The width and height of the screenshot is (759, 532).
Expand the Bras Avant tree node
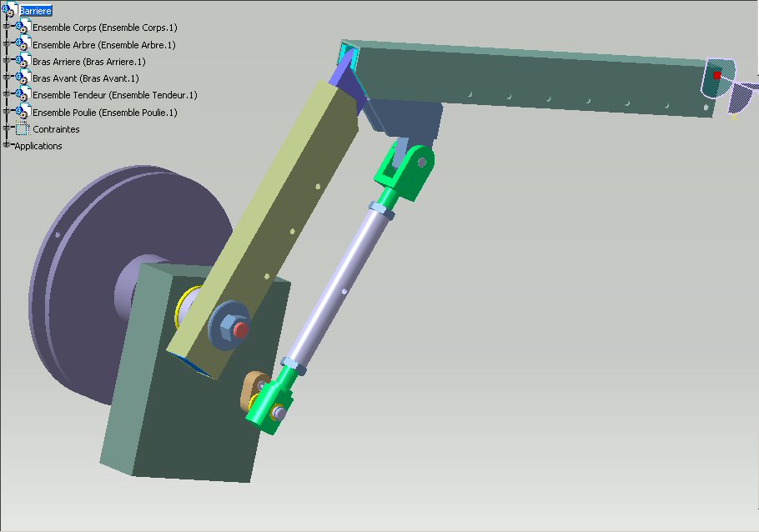point(7,77)
